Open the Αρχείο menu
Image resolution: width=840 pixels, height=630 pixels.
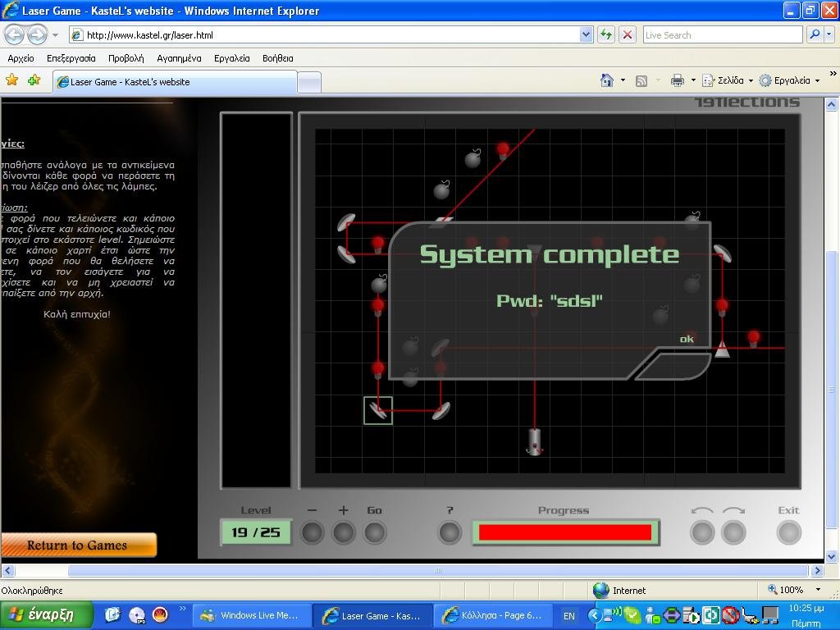coord(21,58)
